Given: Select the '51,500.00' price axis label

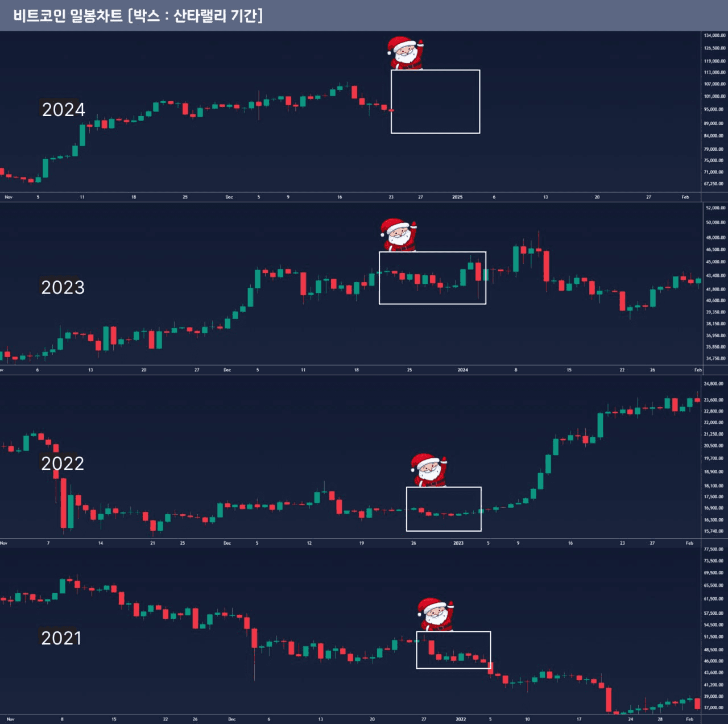Looking at the screenshot, I should 714,637.
